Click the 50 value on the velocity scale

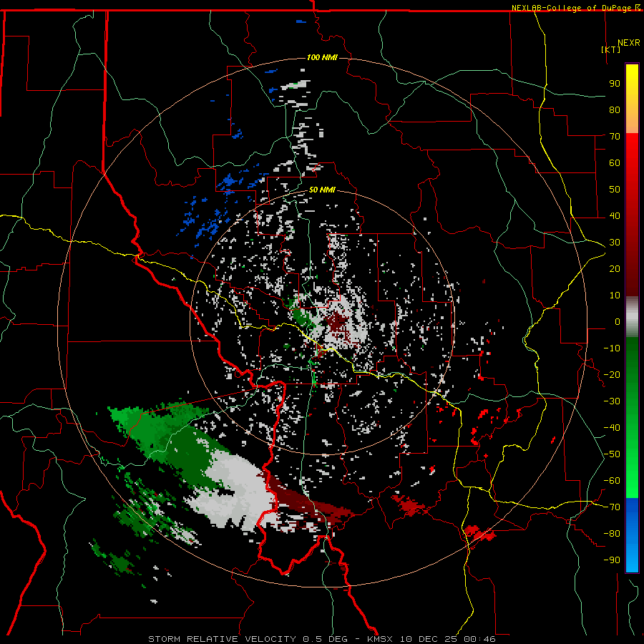(615, 190)
